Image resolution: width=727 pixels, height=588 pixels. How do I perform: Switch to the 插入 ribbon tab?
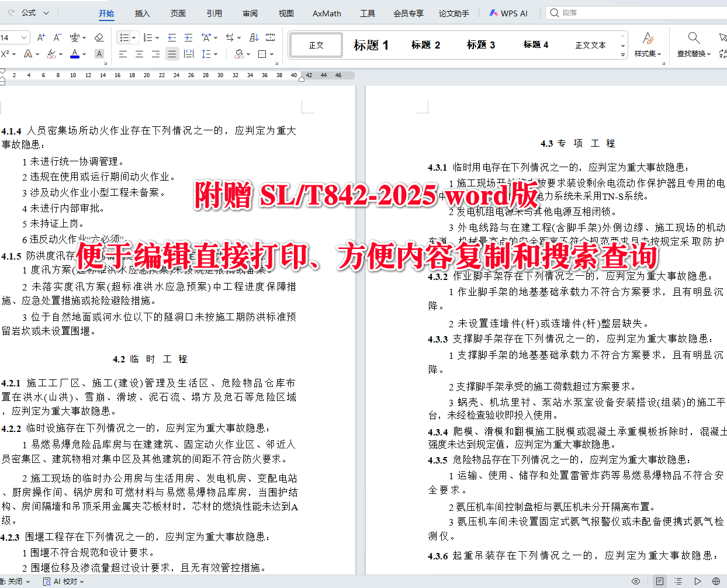[143, 13]
